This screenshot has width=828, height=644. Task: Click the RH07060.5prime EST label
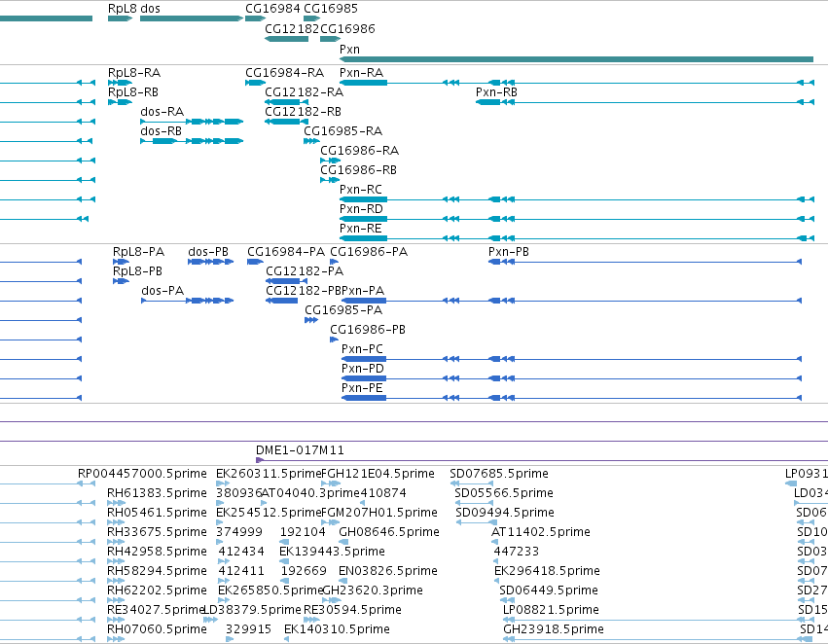(x=157, y=629)
